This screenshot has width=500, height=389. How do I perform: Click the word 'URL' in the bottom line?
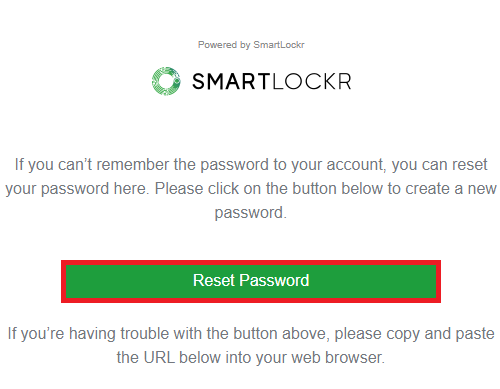159,358
